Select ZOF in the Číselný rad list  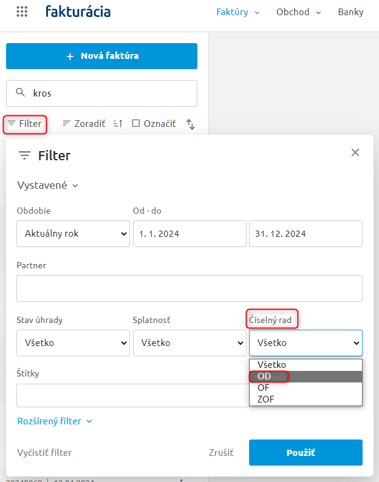(x=306, y=399)
